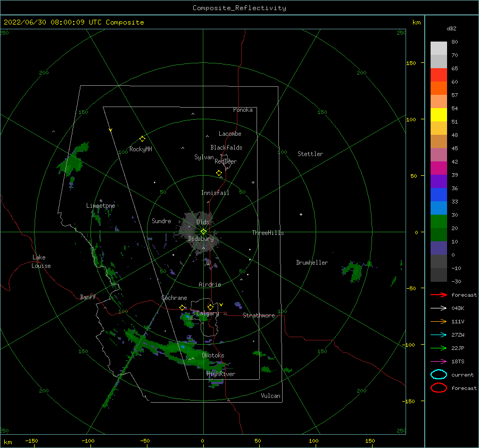The height and width of the screenshot is (448, 479).
Task: Click the Strathmore city label
Action: click(x=259, y=315)
